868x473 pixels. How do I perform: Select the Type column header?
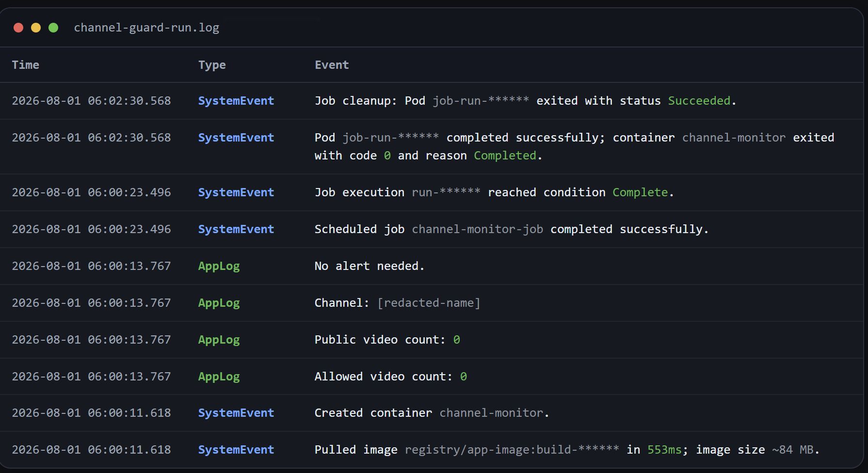tap(212, 65)
